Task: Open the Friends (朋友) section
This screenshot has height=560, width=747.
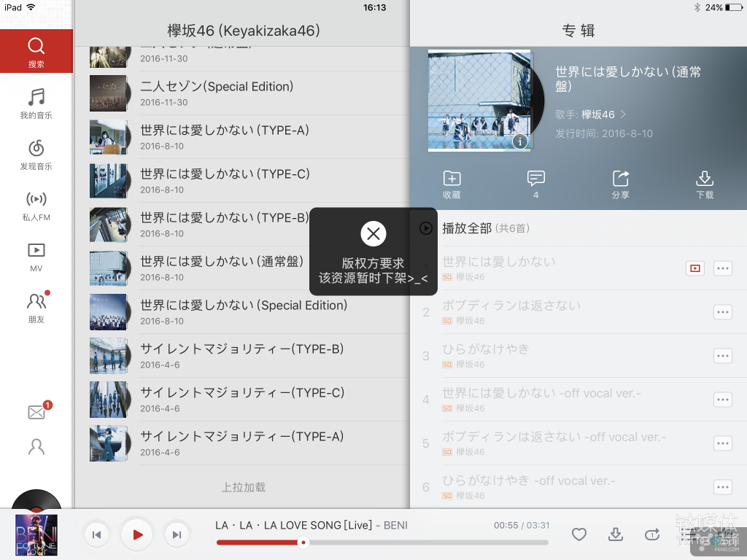Action: (x=36, y=308)
